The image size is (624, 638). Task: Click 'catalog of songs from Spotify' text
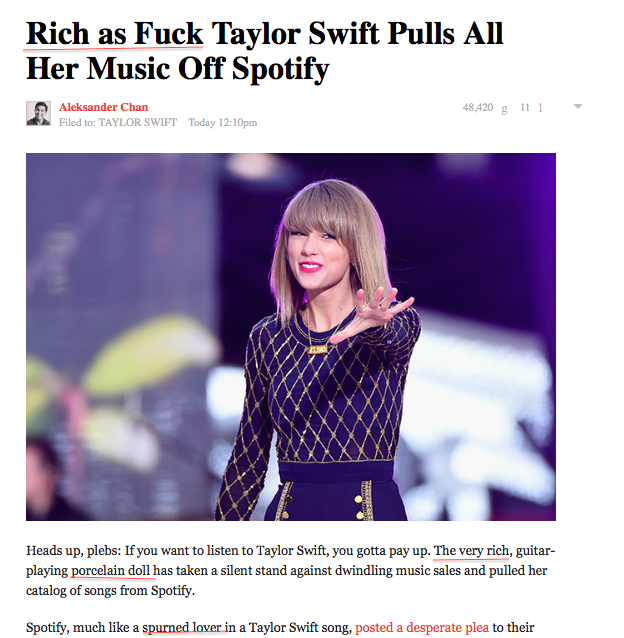110,590
